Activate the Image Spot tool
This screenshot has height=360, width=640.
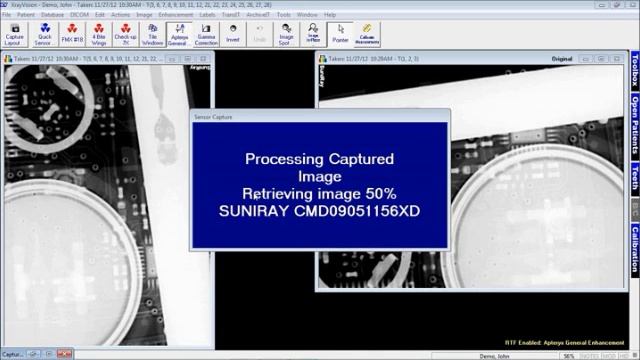coord(286,35)
